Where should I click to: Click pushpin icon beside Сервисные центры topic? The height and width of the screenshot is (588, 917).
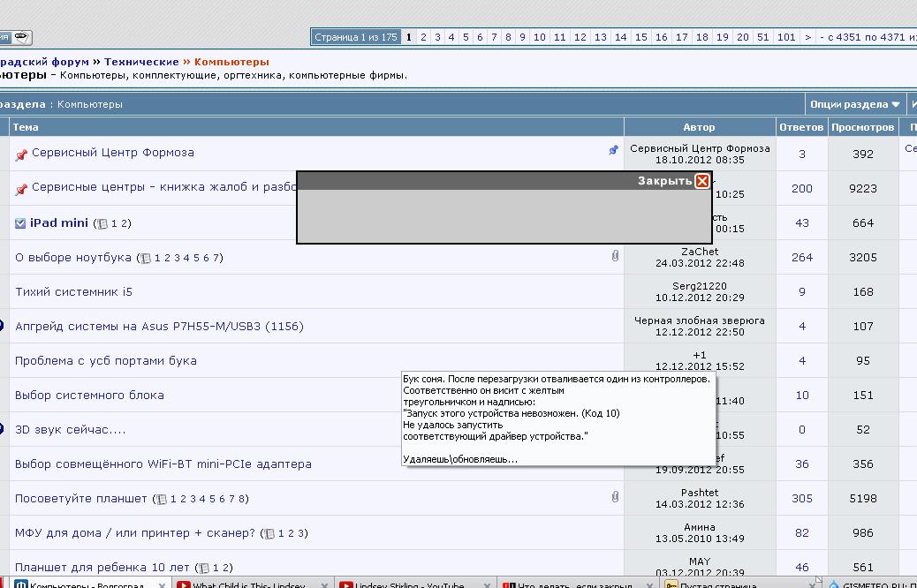coord(21,189)
